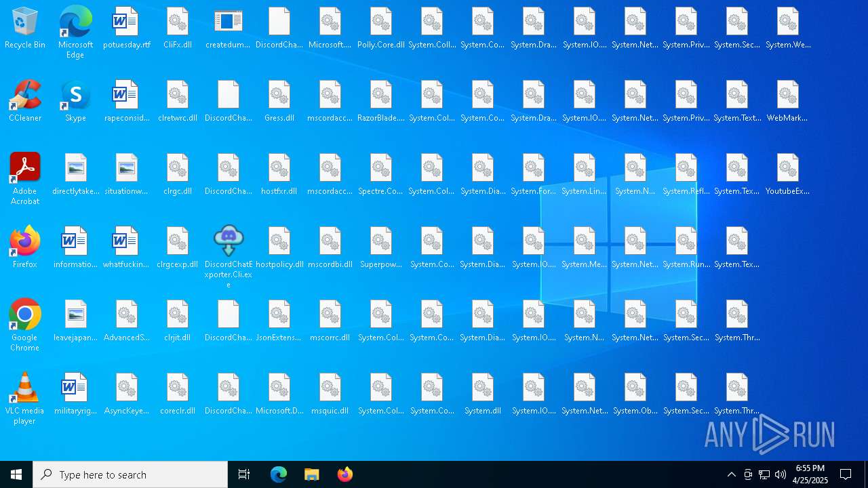
Task: Open File Explorer from the taskbar
Action: point(312,474)
